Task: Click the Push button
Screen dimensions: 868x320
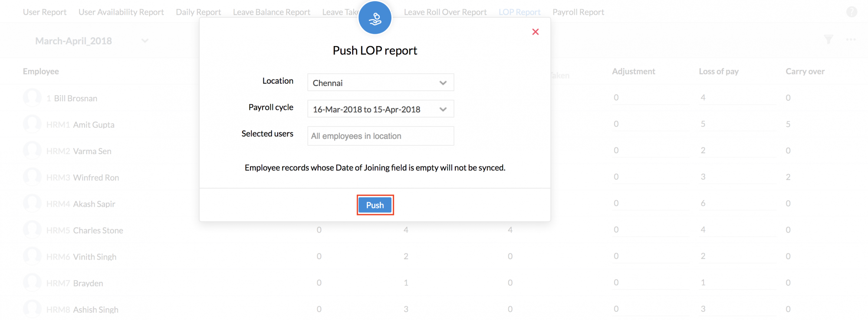Action: tap(375, 205)
